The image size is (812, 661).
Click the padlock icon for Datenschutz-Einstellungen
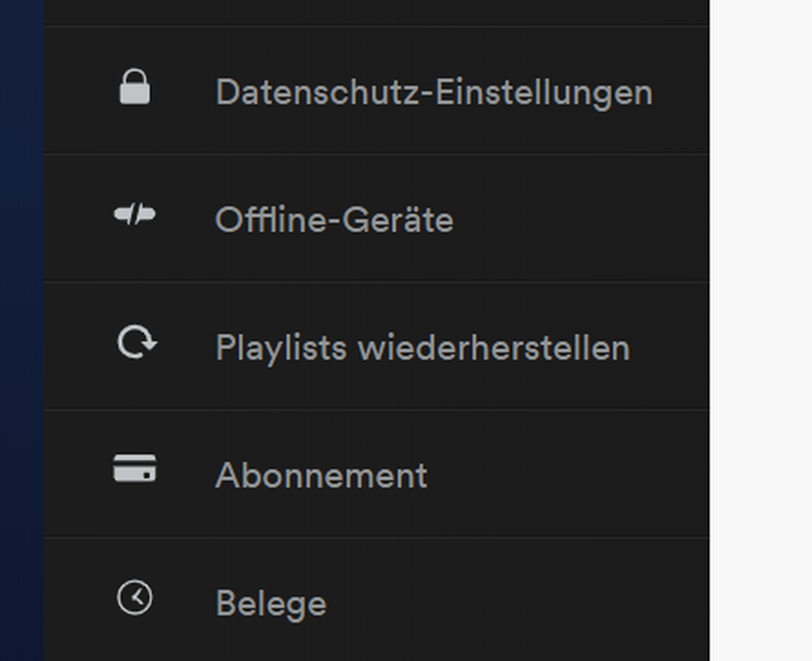tap(135, 88)
